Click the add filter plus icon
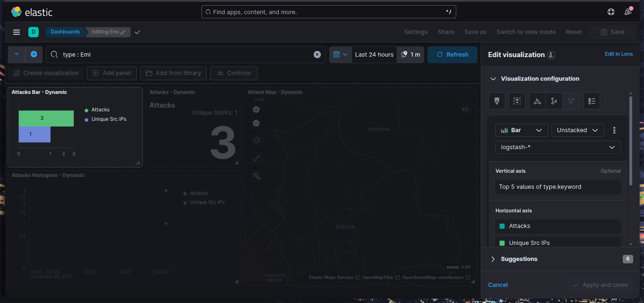Image resolution: width=644 pixels, height=303 pixels. tap(34, 55)
